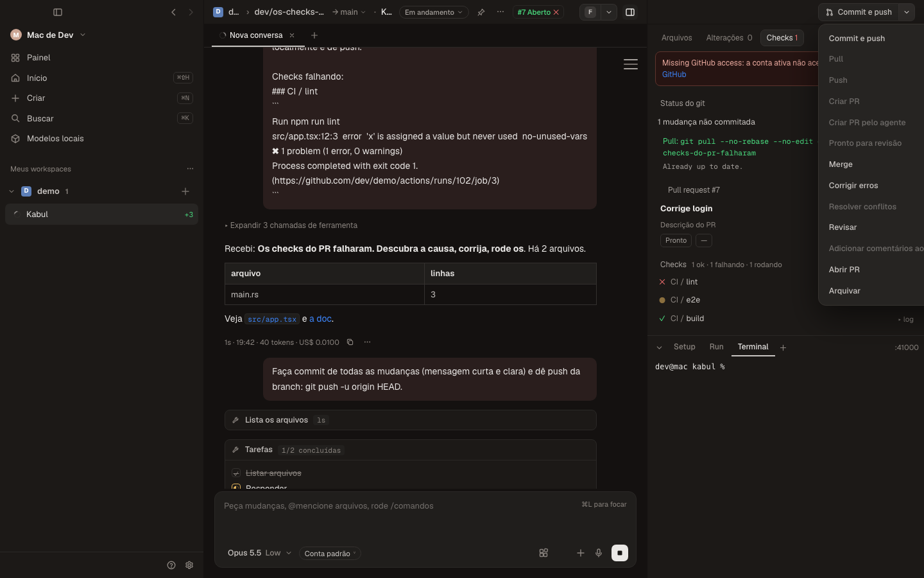
Task: Open the Conta padrão account dropdown
Action: click(x=330, y=554)
